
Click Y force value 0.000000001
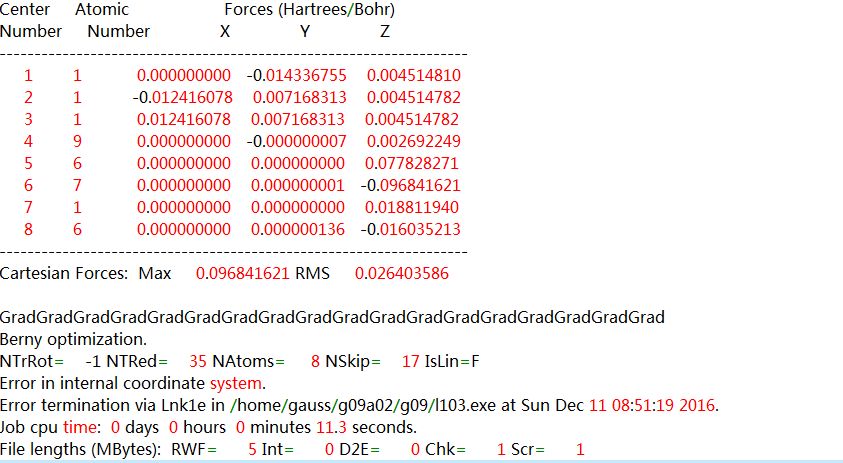coord(298,186)
